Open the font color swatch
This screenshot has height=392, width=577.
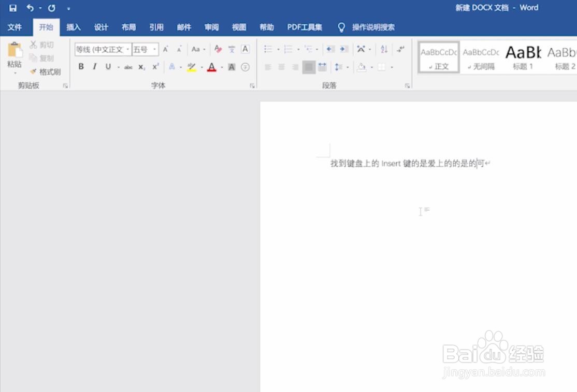tap(211, 67)
